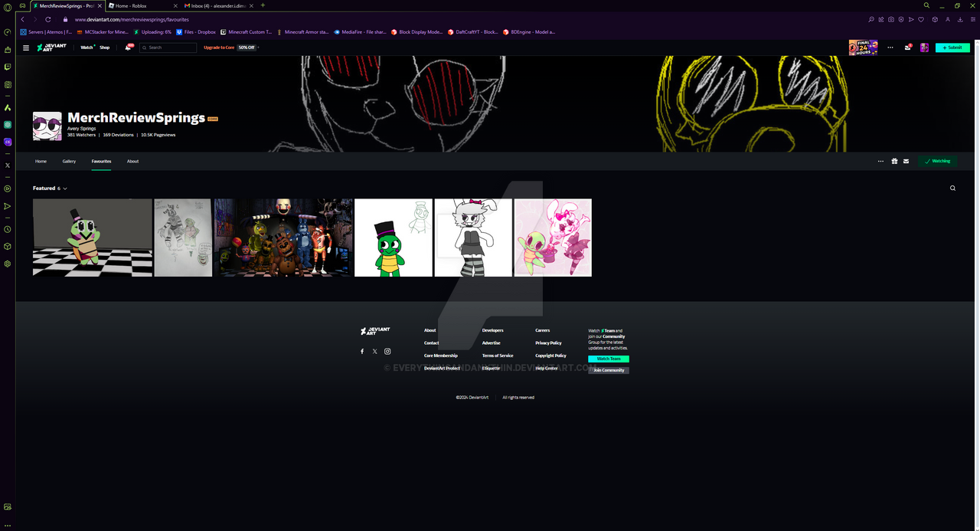The width and height of the screenshot is (980, 531).
Task: Open DeviantArt notes envelope in header
Action: pos(908,48)
